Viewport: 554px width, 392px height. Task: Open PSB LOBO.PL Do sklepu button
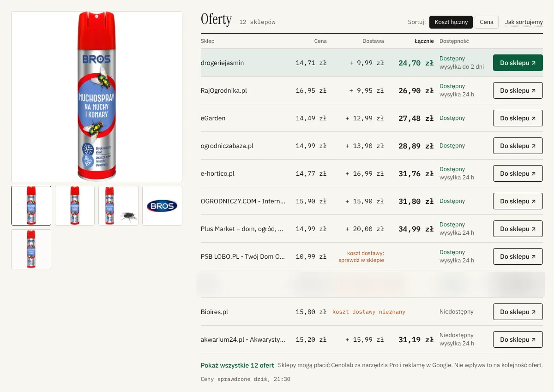click(x=518, y=256)
